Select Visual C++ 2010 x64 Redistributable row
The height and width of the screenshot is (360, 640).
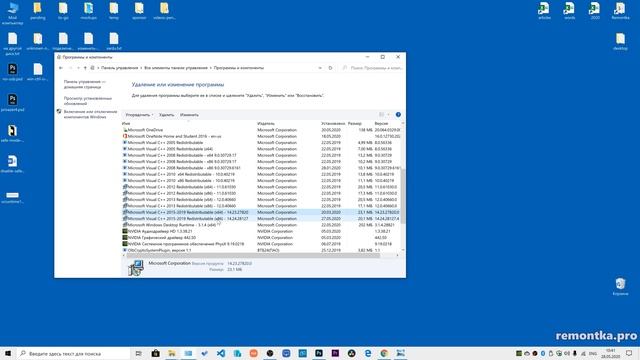pos(261,174)
